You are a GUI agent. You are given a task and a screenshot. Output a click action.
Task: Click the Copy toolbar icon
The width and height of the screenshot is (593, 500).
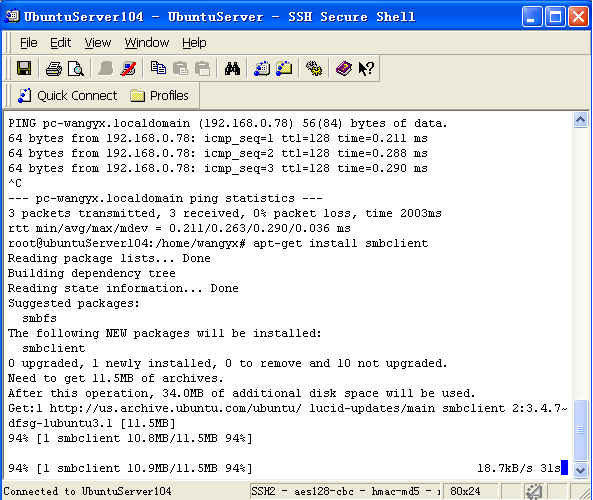pyautogui.click(x=158, y=68)
